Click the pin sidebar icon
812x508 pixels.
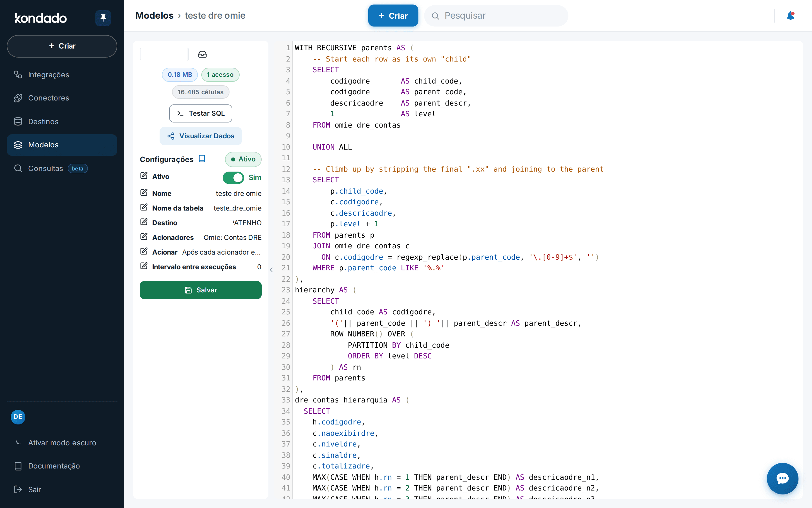tap(103, 18)
